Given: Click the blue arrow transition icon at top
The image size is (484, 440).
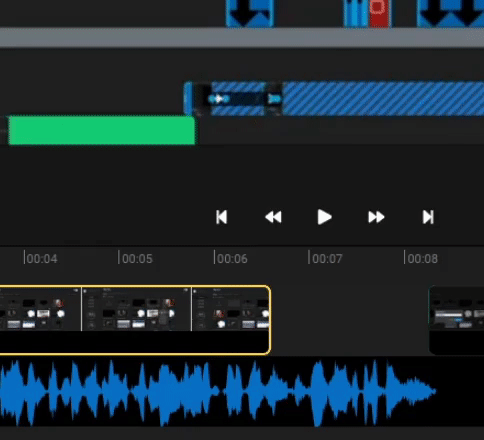Looking at the screenshot, I should tap(250, 13).
